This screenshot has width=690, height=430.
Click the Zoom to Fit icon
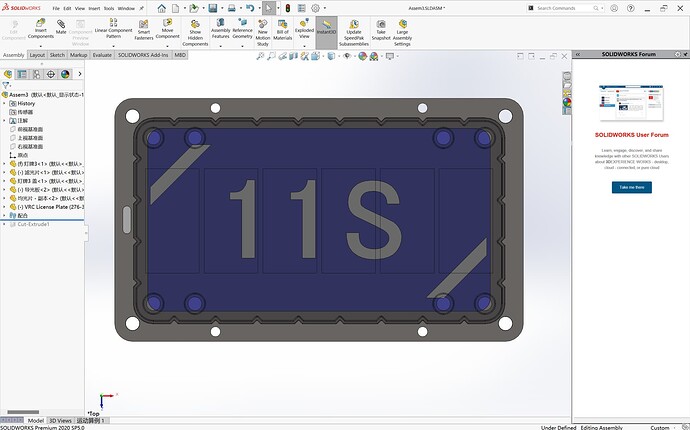(x=261, y=56)
